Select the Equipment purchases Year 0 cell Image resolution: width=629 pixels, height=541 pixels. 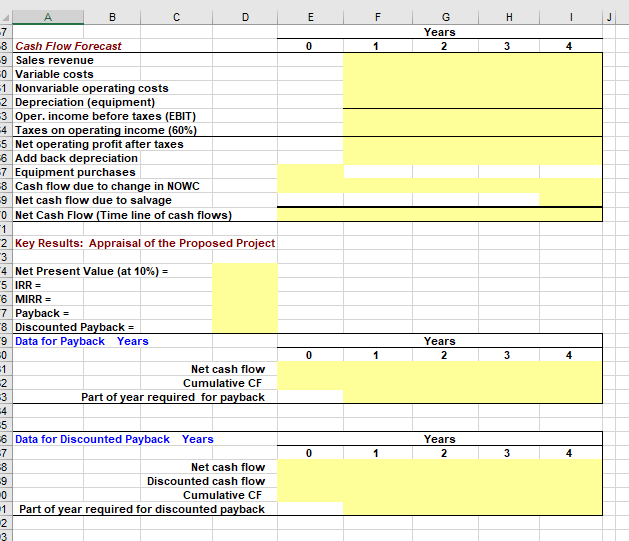click(310, 172)
